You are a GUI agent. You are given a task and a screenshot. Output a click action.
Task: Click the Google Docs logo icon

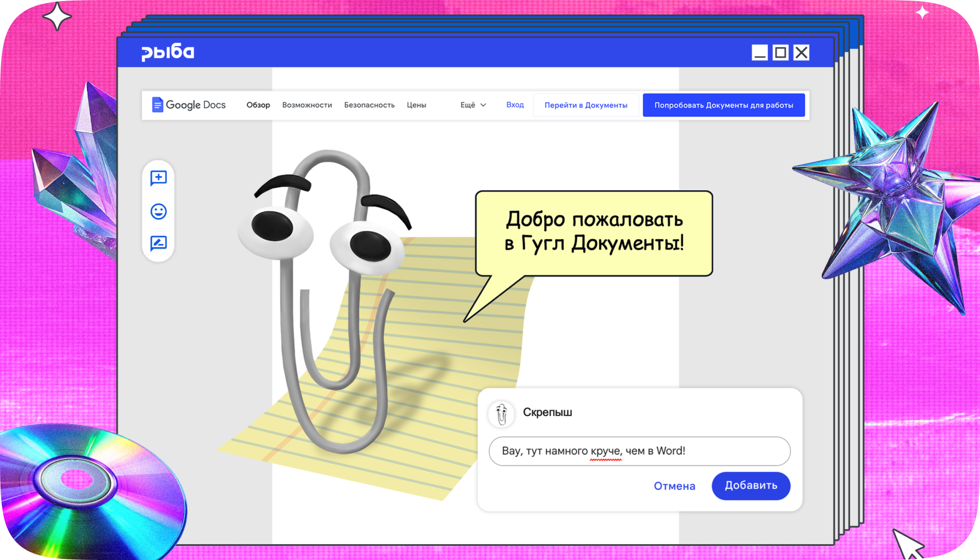pos(157,104)
